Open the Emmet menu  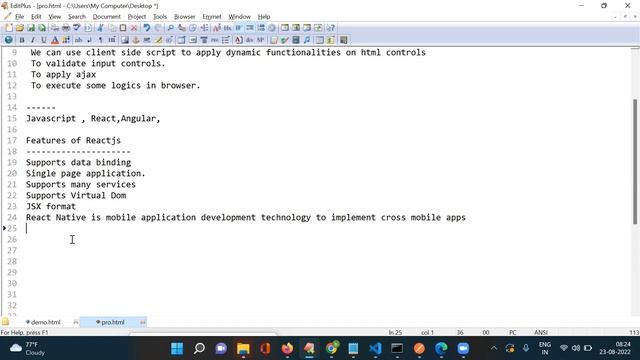[212, 17]
